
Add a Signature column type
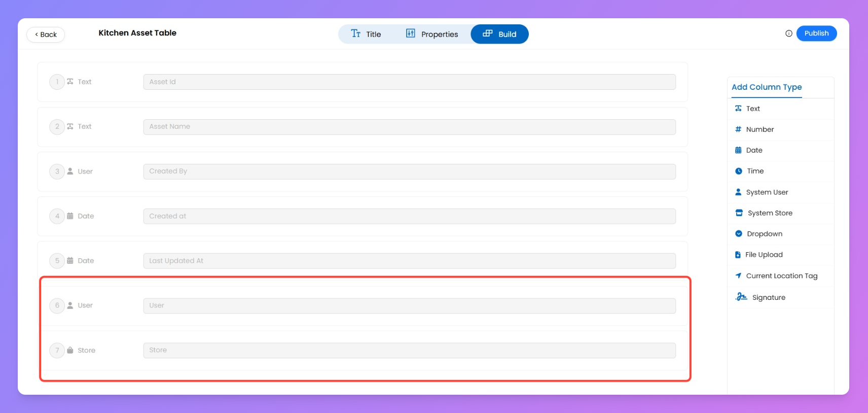click(x=780, y=297)
